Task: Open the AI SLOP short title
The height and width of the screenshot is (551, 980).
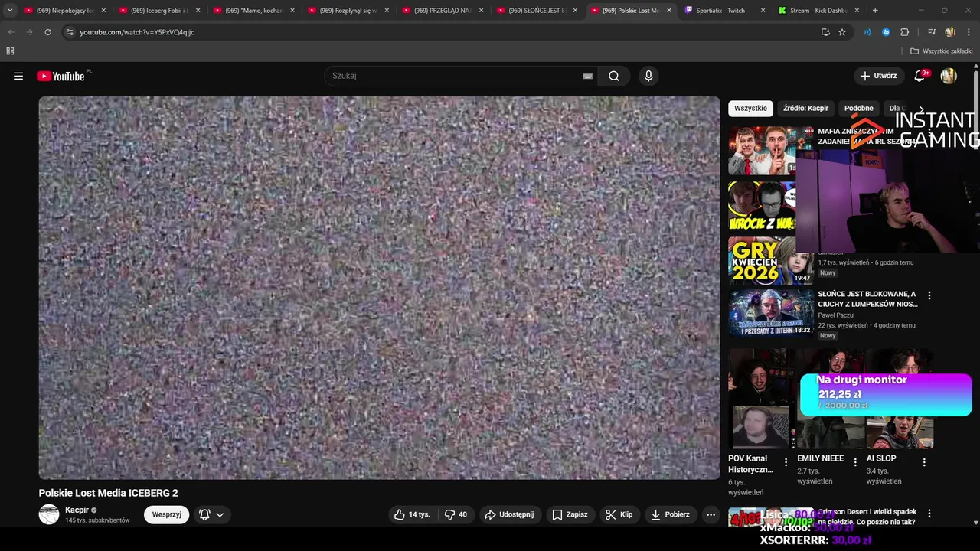Action: pos(880,458)
